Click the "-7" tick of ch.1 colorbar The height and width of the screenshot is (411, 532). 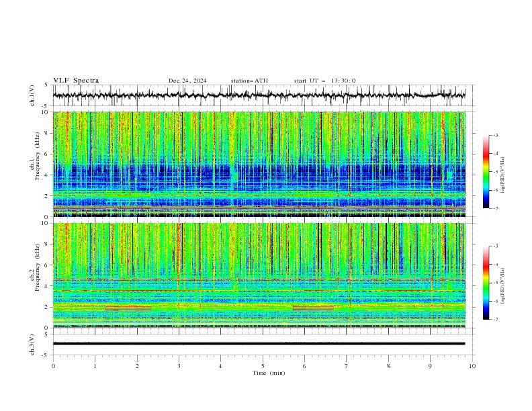click(496, 208)
